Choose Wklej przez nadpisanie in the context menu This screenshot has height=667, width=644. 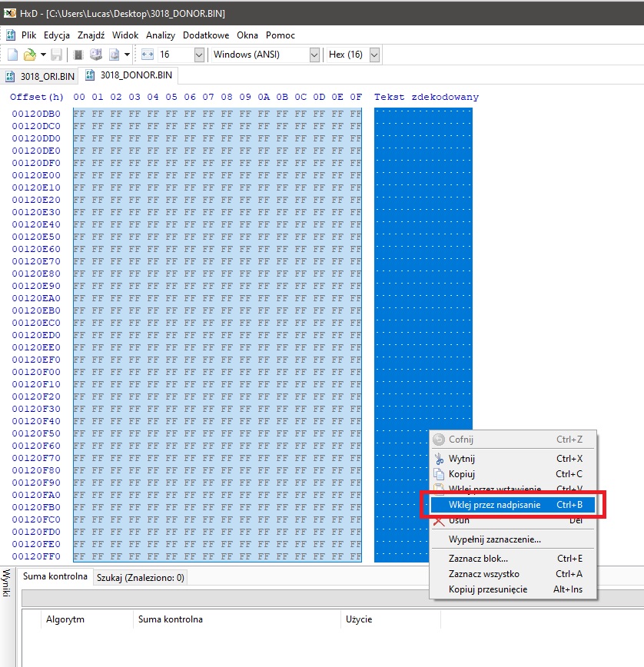point(513,505)
